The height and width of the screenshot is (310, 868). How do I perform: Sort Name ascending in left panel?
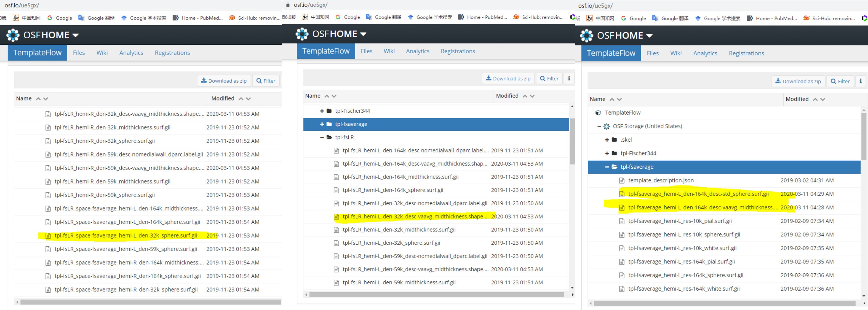[38, 99]
